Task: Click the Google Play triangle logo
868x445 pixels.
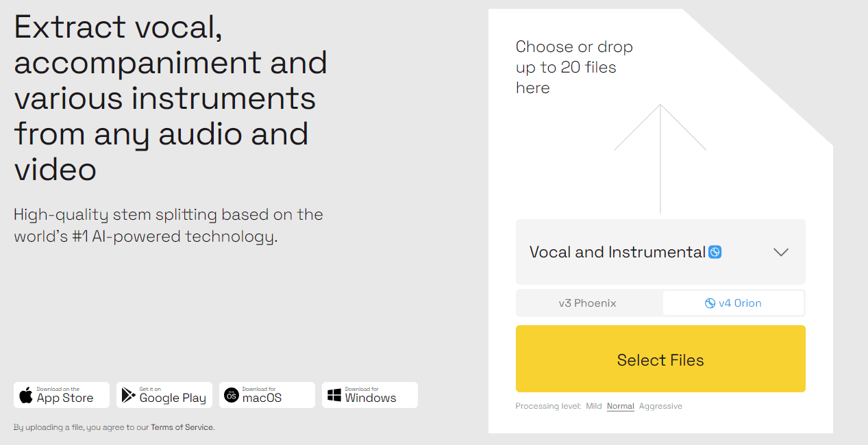Action: (128, 395)
